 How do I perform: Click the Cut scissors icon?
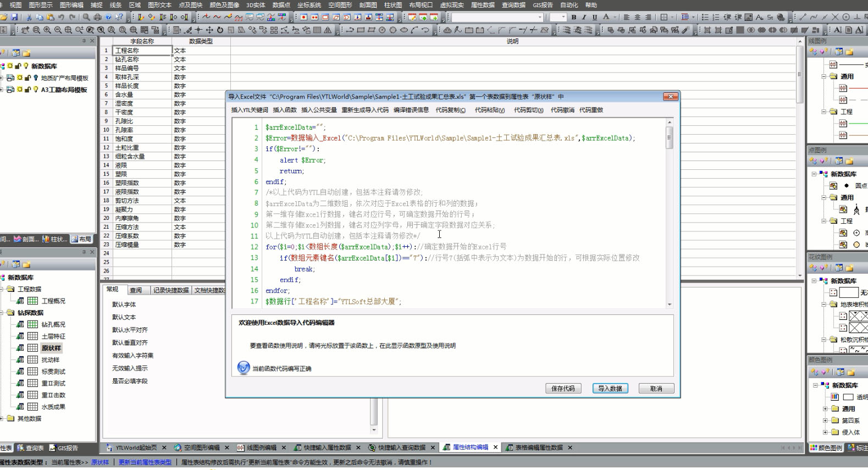point(29,17)
